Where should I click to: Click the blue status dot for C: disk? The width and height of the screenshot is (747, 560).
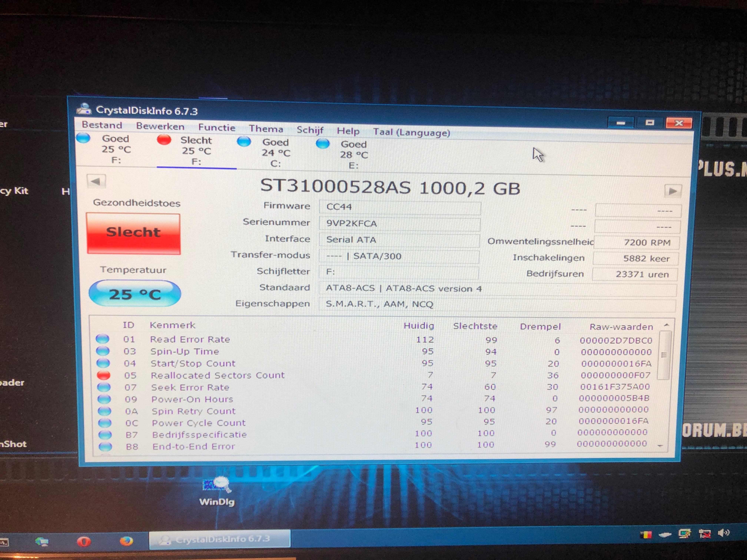click(244, 141)
